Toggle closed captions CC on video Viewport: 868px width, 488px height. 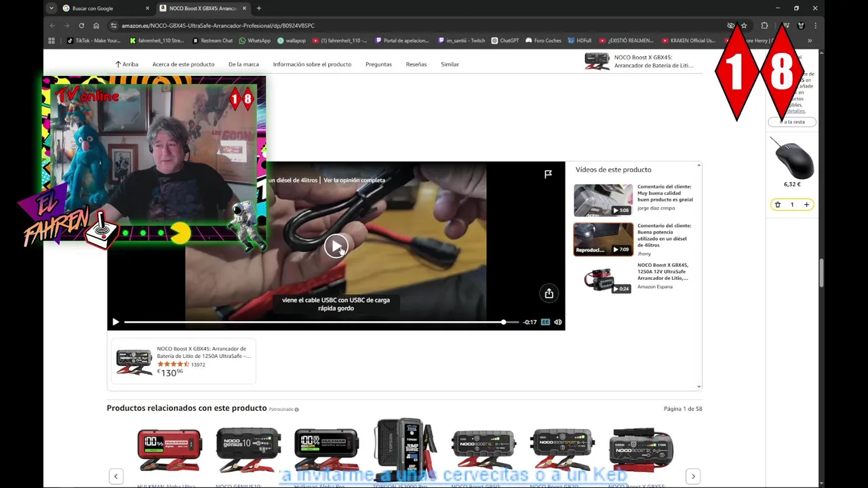(545, 322)
